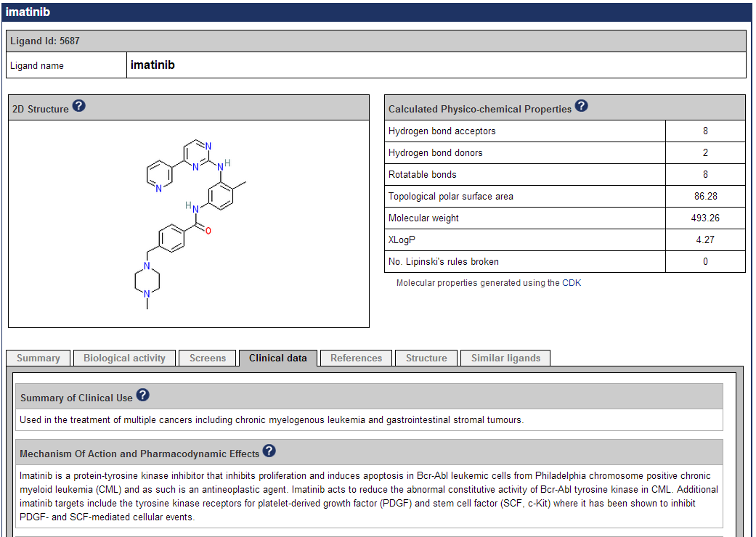Show the Similar ligands tab
The height and width of the screenshot is (537, 756).
[x=505, y=358]
